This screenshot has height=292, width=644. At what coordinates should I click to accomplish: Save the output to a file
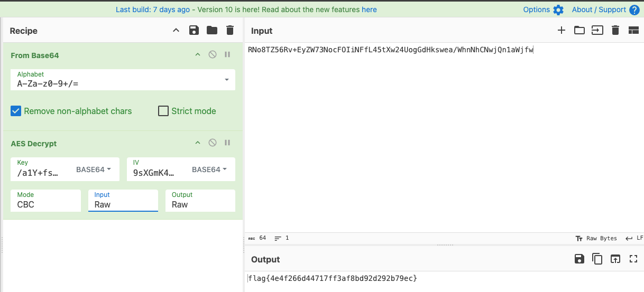point(579,259)
